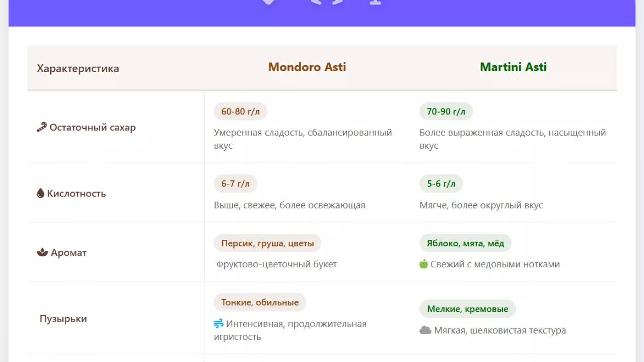This screenshot has width=644, height=362.
Task: Click text Интенсивная, продолжительная игристость
Action: [x=290, y=330]
